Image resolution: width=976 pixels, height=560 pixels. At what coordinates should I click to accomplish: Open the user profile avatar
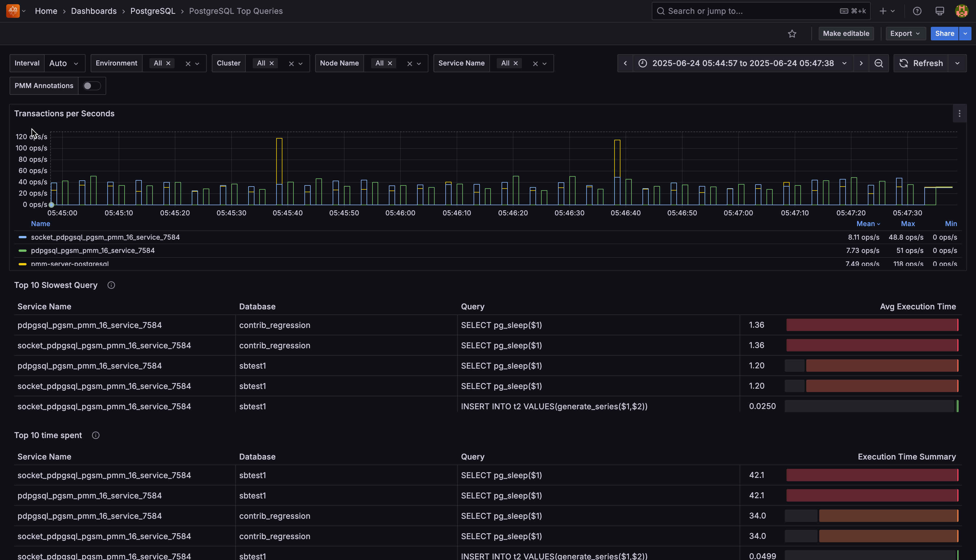[961, 11]
